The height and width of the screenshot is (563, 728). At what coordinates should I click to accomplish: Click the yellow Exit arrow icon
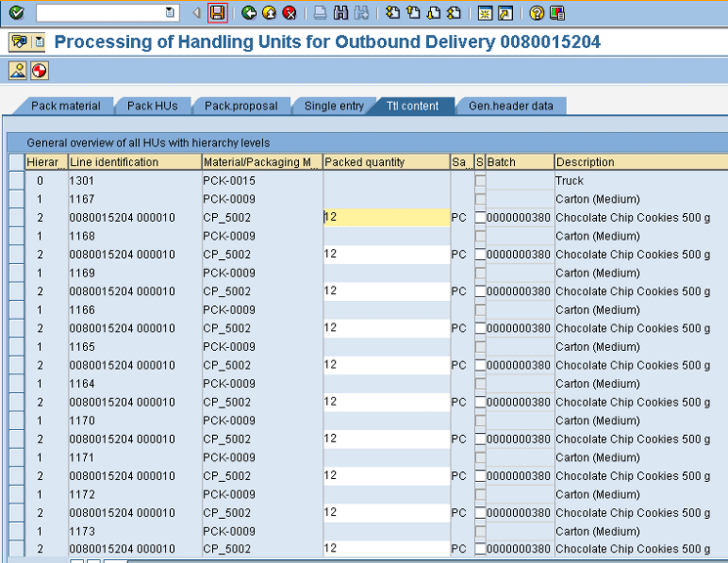(x=270, y=13)
